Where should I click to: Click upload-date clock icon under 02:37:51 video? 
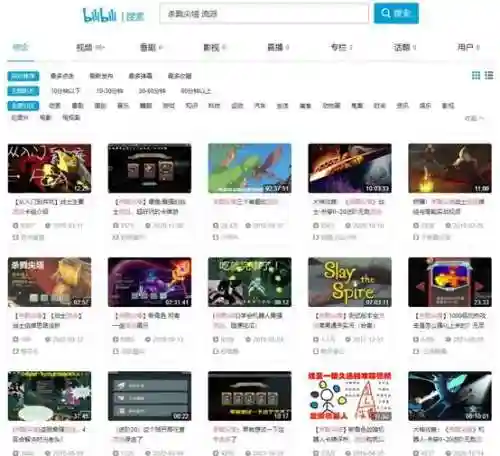248,226
